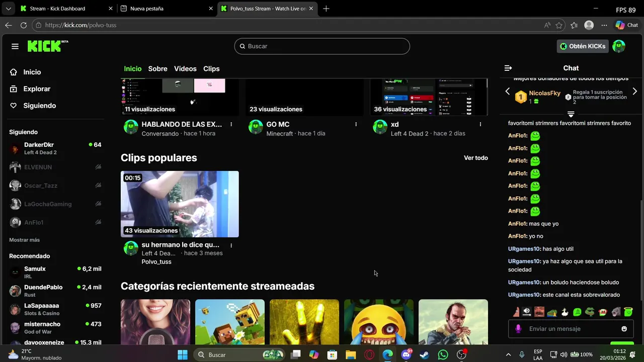The width and height of the screenshot is (644, 362).
Task: Open new browser tab plus icon
Action: (326, 9)
